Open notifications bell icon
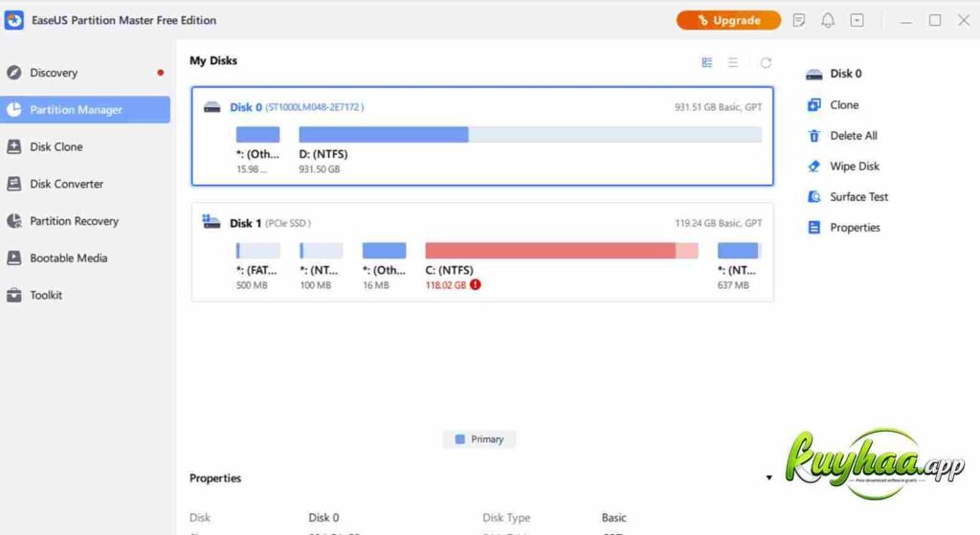The width and height of the screenshot is (980, 535). coord(828,21)
